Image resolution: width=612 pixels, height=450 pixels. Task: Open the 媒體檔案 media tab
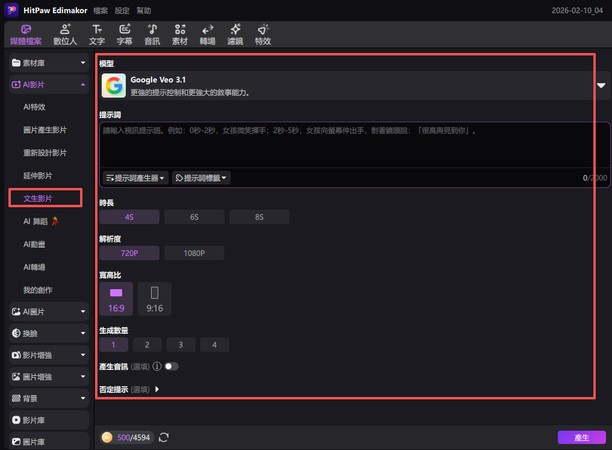click(x=26, y=35)
